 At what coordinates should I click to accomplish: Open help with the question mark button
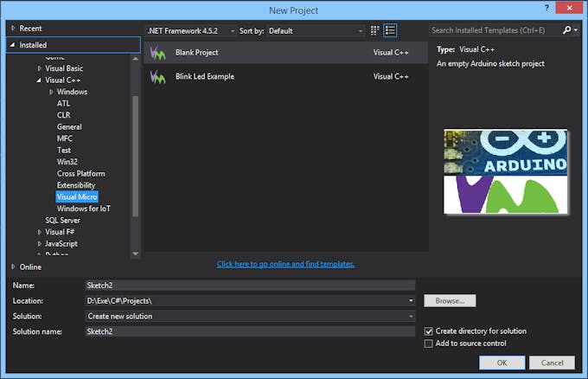(x=547, y=10)
